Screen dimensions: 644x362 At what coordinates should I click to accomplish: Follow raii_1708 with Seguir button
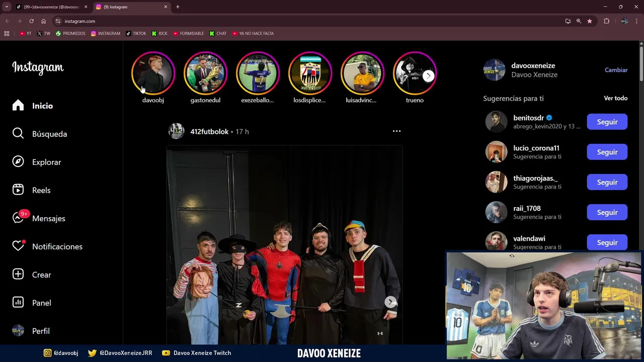point(607,212)
